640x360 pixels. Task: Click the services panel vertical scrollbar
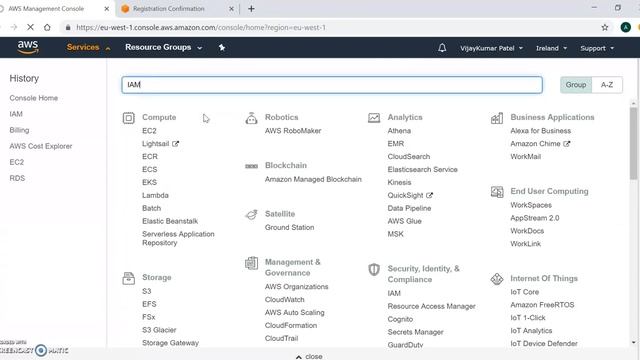633,143
